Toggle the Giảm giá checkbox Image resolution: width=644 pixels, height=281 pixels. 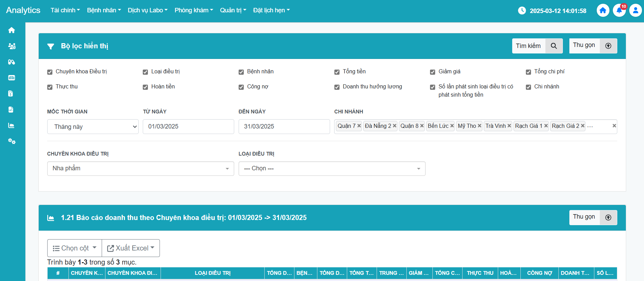433,72
